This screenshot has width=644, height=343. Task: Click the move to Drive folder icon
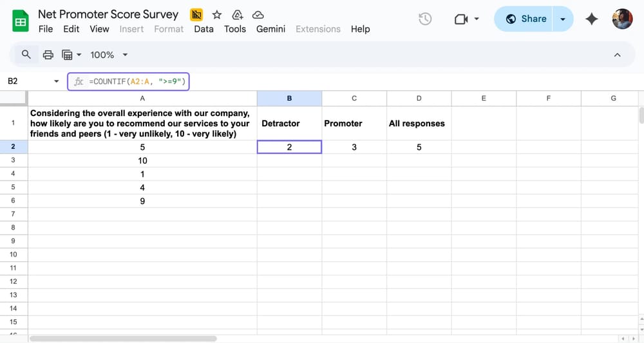[x=237, y=15]
